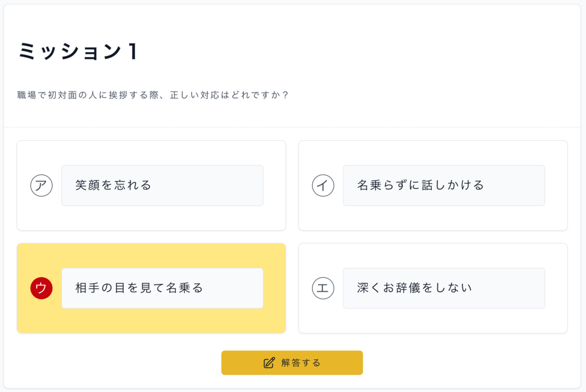Click the red circled ウ marker
586x392 pixels.
[41, 288]
